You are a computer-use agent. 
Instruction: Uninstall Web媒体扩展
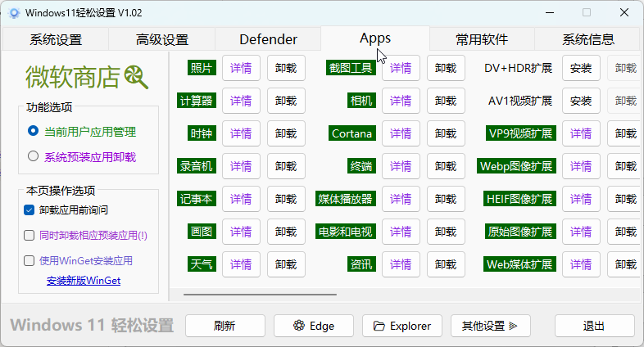(x=625, y=264)
